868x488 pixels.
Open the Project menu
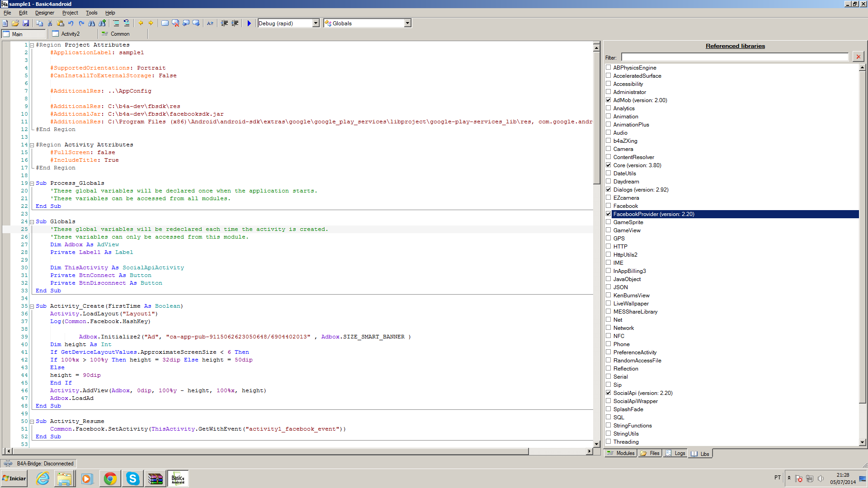(x=70, y=13)
